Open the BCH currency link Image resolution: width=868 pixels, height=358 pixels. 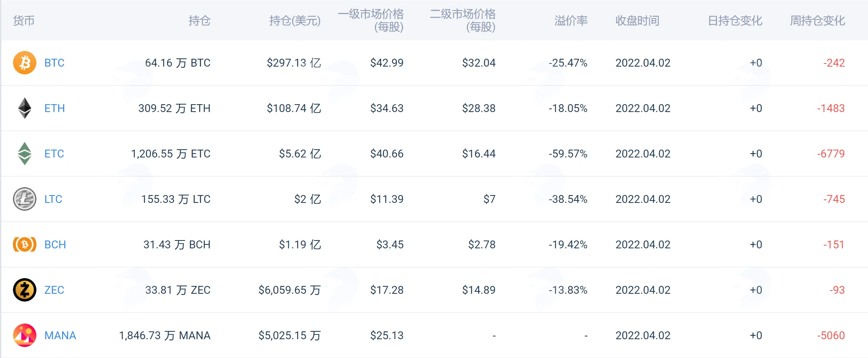click(x=55, y=244)
